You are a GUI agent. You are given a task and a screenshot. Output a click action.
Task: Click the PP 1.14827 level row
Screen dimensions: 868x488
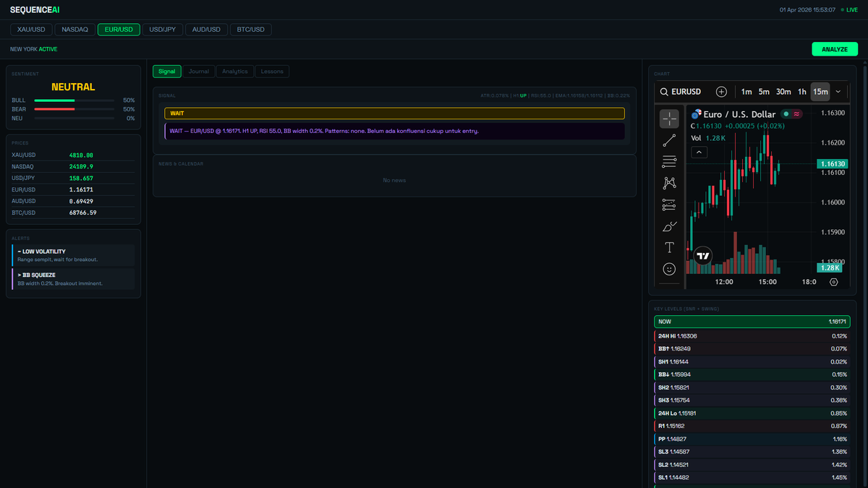[752, 439]
